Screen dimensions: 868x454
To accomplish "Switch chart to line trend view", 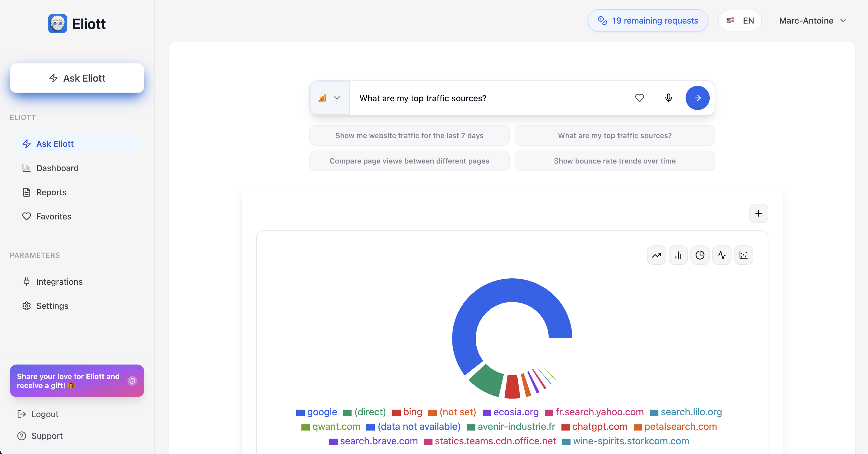I will coord(656,255).
